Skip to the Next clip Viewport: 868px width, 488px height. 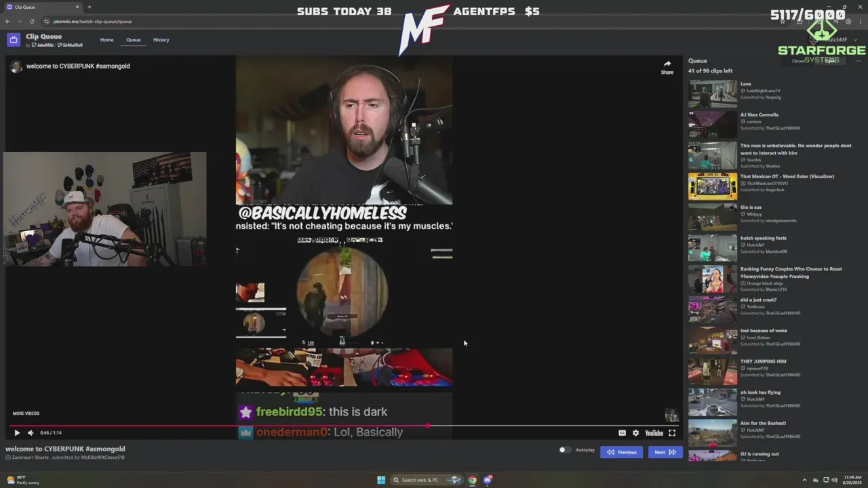tap(665, 452)
